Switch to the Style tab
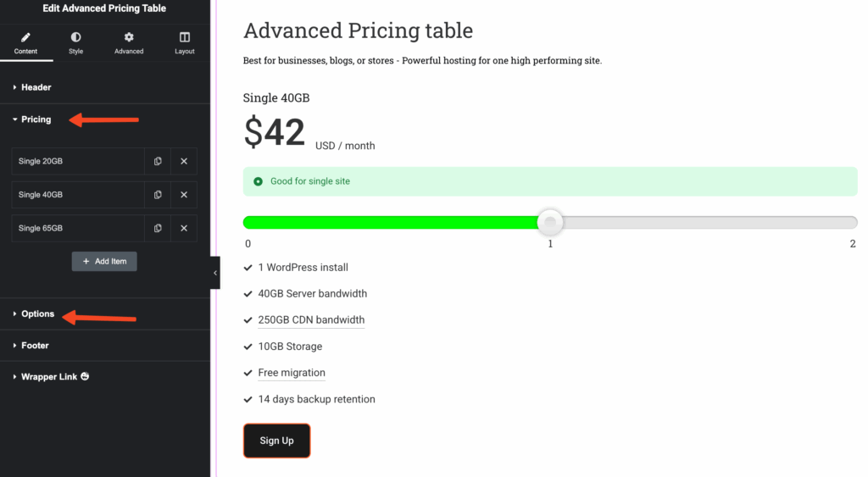868x477 pixels. (76, 43)
